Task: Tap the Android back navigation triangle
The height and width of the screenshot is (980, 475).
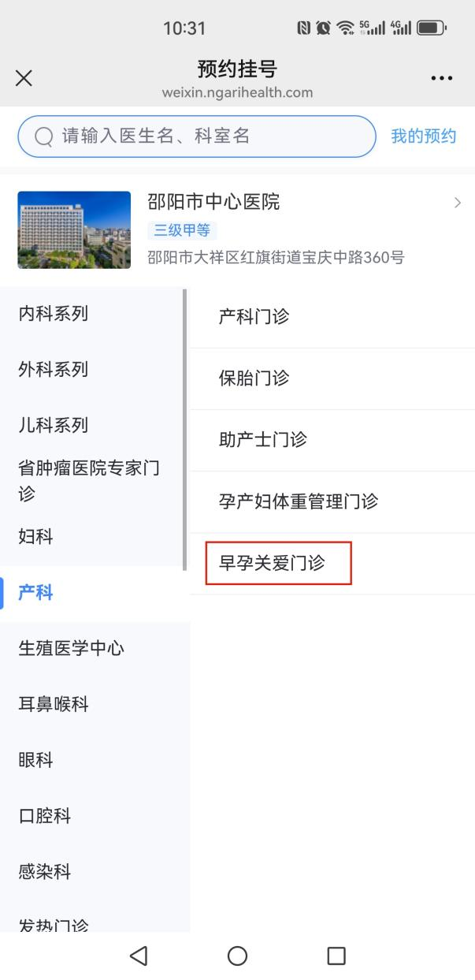Action: (x=139, y=956)
